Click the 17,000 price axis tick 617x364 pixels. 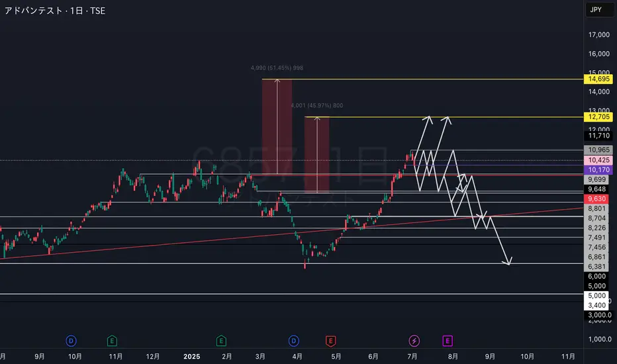point(598,35)
